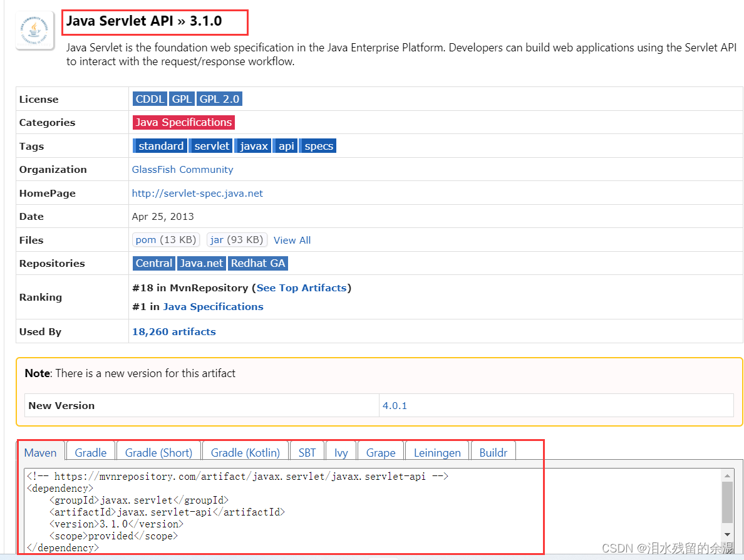Switch to the Leiningen tab
The height and width of the screenshot is (560, 744).
point(437,452)
